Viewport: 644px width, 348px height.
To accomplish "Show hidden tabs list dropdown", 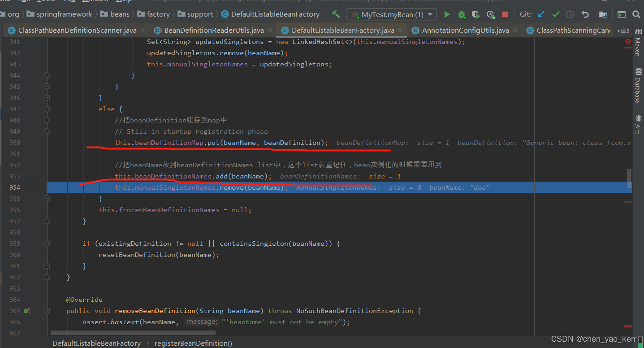I will coord(622,31).
